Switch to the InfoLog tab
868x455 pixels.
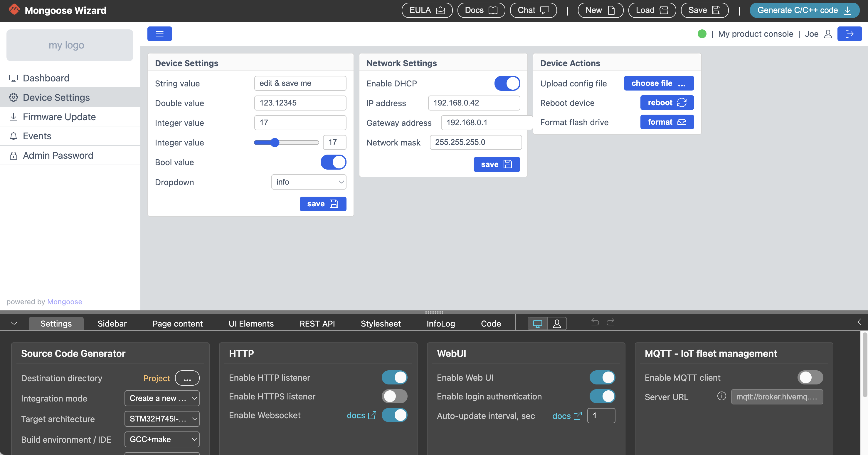coord(441,323)
